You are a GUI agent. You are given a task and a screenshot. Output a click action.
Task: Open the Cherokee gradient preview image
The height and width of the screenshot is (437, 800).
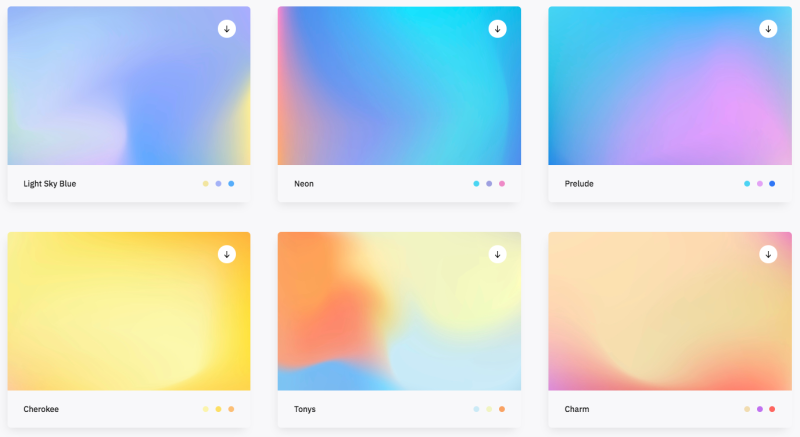[129, 311]
